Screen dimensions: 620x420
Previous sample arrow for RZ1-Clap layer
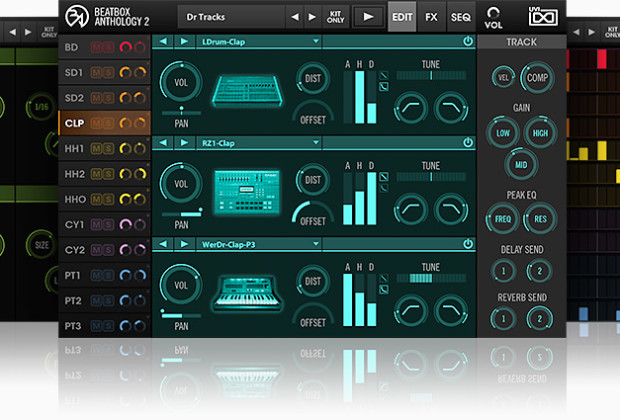pyautogui.click(x=163, y=142)
